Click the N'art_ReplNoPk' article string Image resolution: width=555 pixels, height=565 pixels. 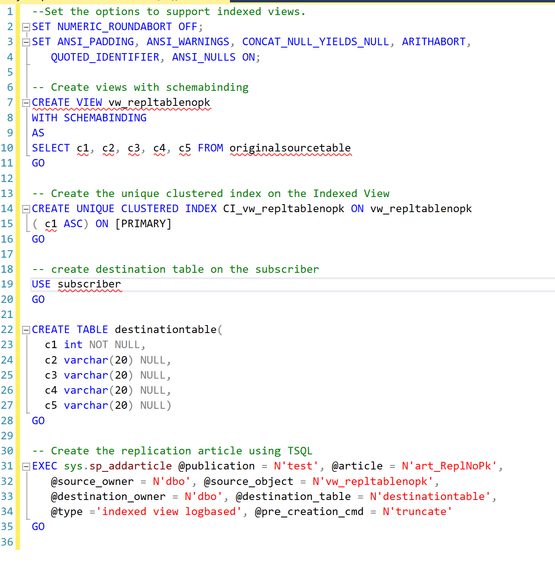coord(449,466)
